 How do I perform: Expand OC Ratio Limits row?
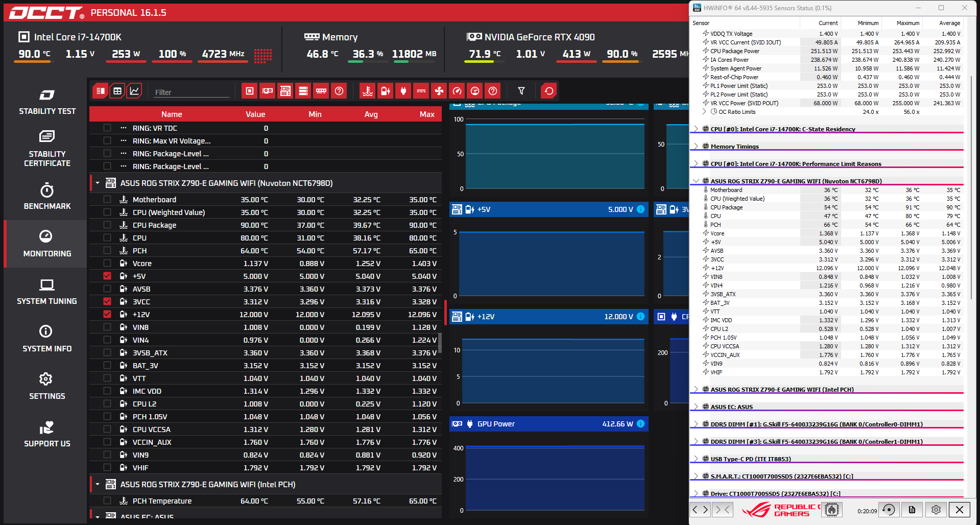coord(704,111)
